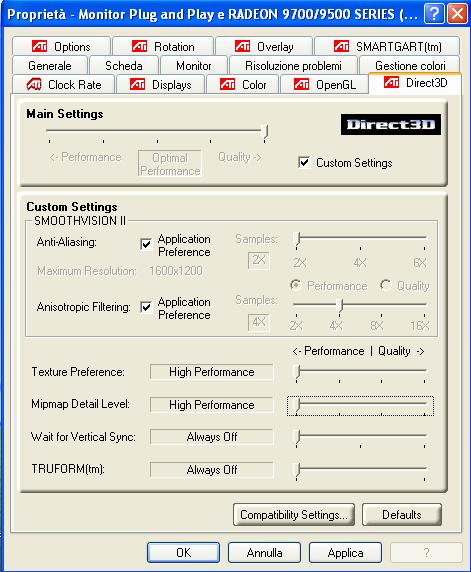The width and height of the screenshot is (471, 572).
Task: Select the Anti-Aliasing Quality radio button
Action: pyautogui.click(x=385, y=285)
